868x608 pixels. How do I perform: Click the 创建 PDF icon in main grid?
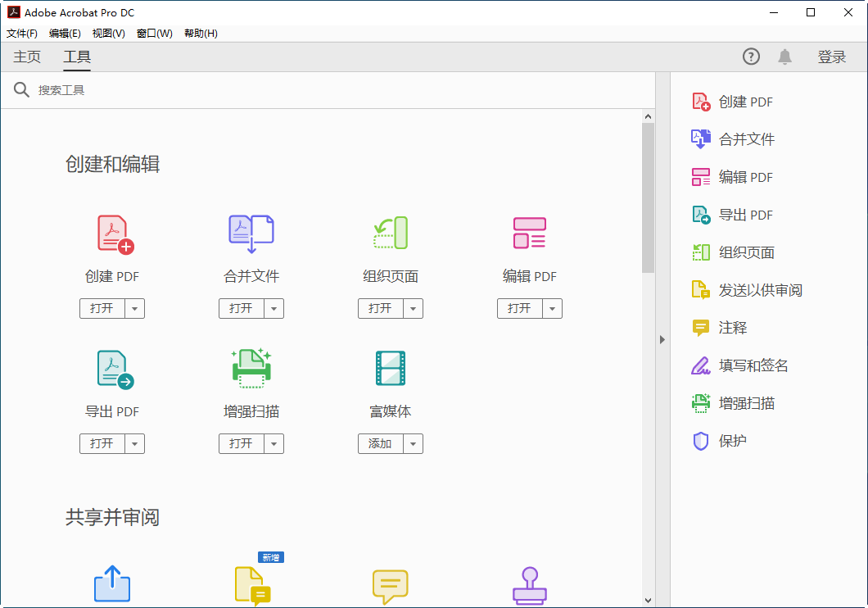pos(115,234)
